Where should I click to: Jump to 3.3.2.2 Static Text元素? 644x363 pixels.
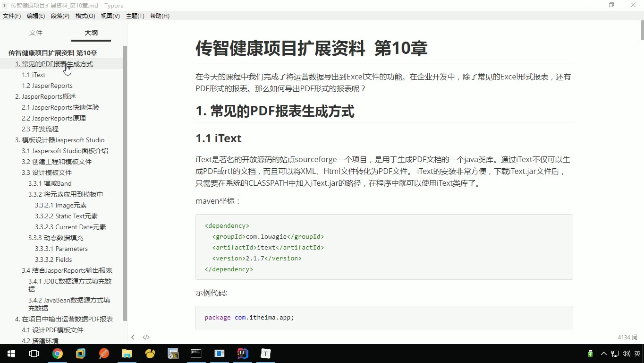point(66,216)
